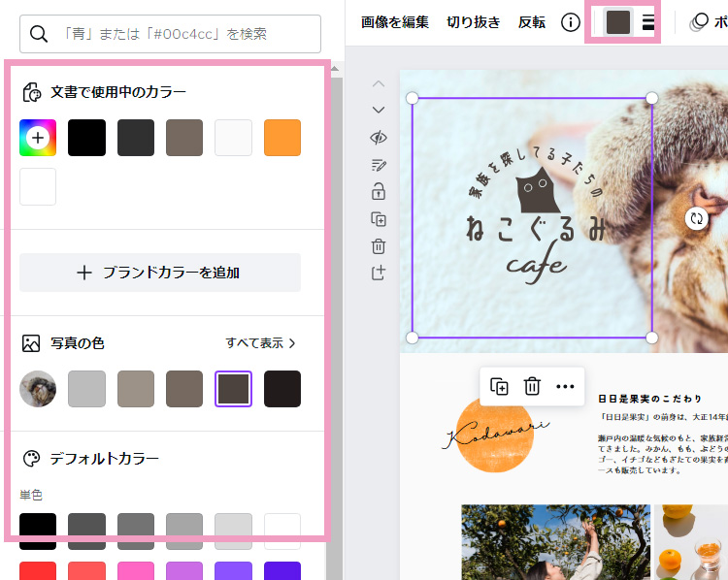Select the red default color swatch

pos(38,571)
